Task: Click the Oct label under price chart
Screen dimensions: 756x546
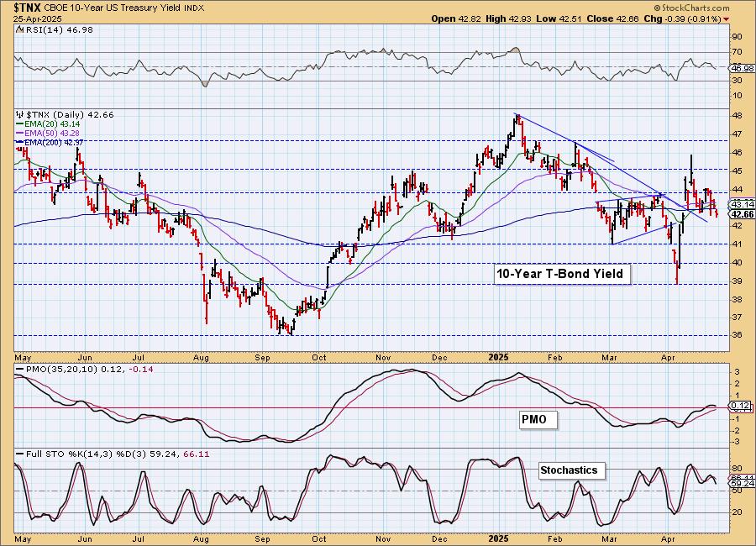Action: click(318, 357)
